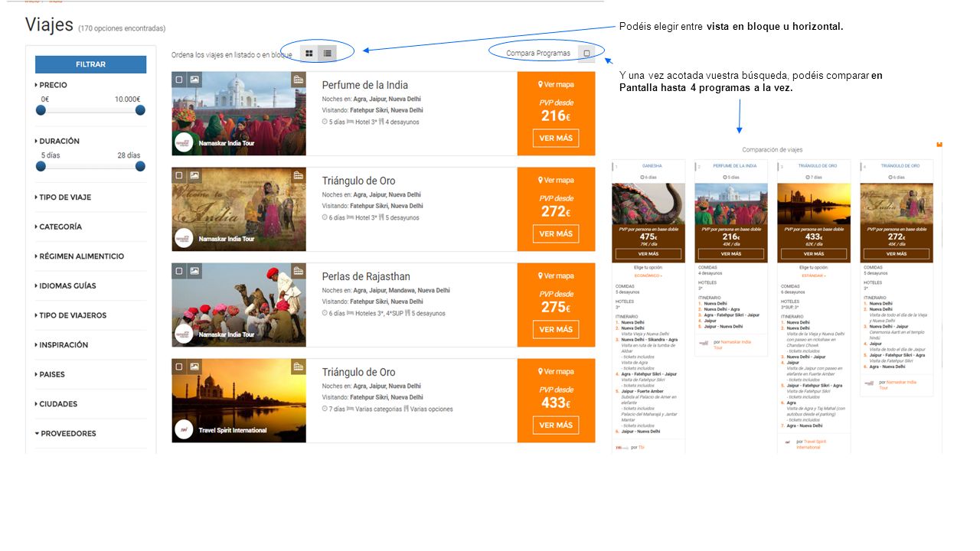The image size is (980, 551).
Task: Open the Perlas de Rajasthan trip title
Action: 366,276
